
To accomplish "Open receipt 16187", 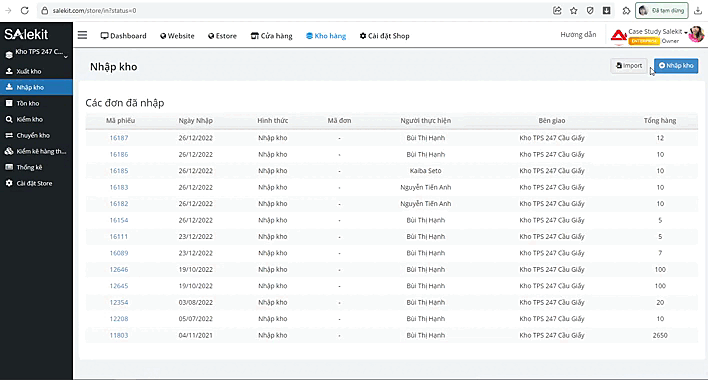I will tap(119, 138).
